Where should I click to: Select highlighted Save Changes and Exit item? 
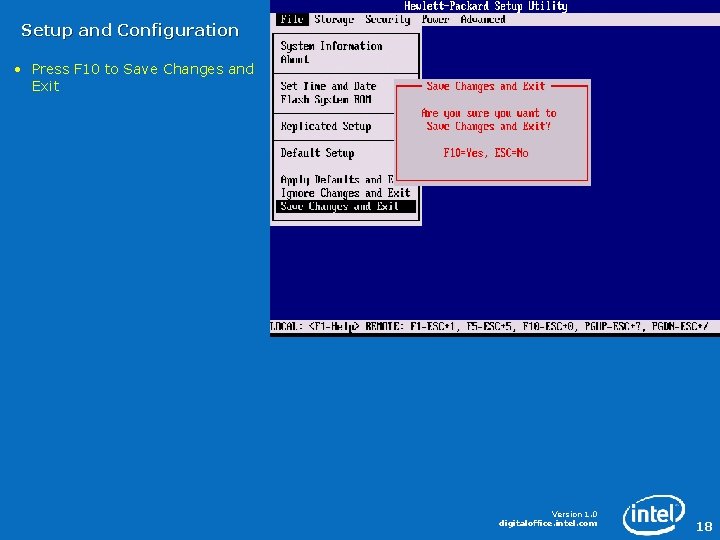coord(346,206)
